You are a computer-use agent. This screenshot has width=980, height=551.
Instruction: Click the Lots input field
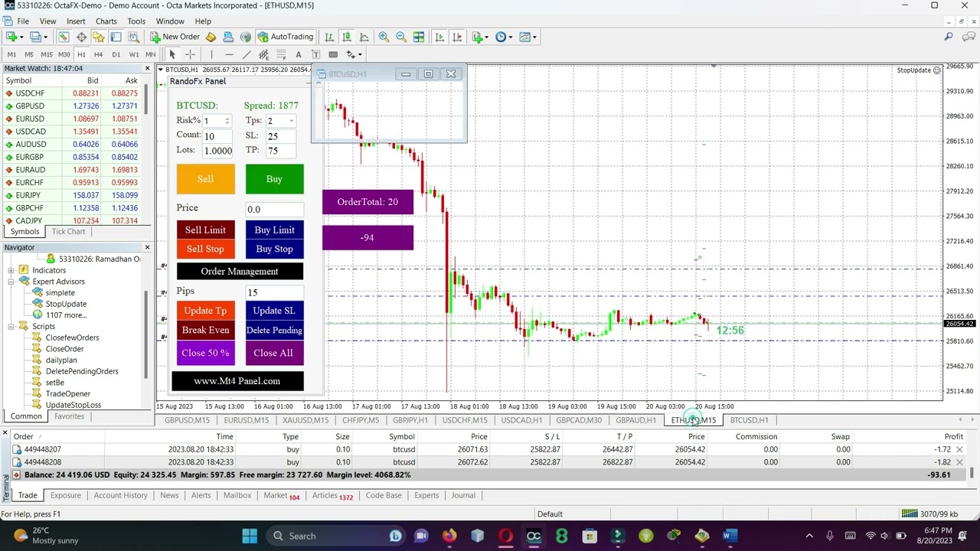click(219, 151)
